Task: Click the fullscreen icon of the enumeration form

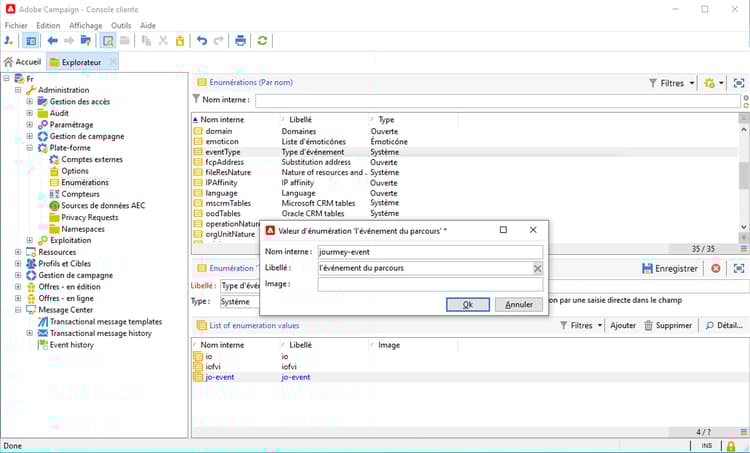Action: [739, 268]
